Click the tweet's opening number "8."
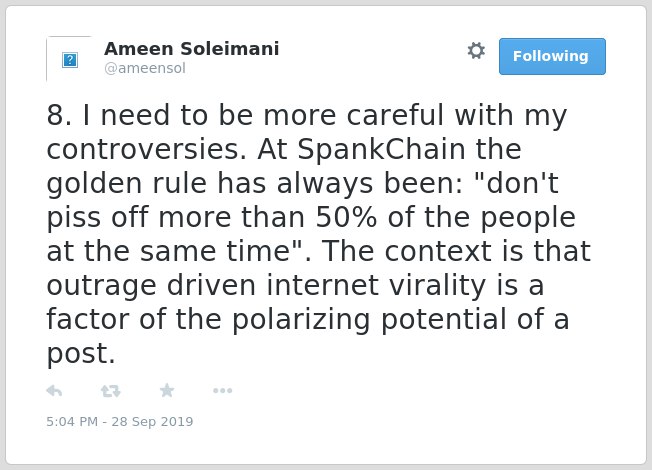The image size is (652, 470). (59, 115)
